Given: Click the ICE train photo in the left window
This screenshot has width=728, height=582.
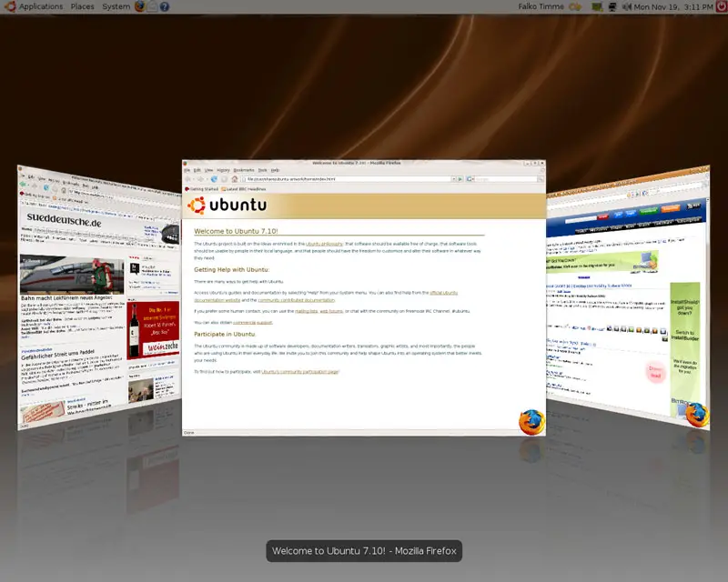Looking at the screenshot, I should (x=72, y=275).
